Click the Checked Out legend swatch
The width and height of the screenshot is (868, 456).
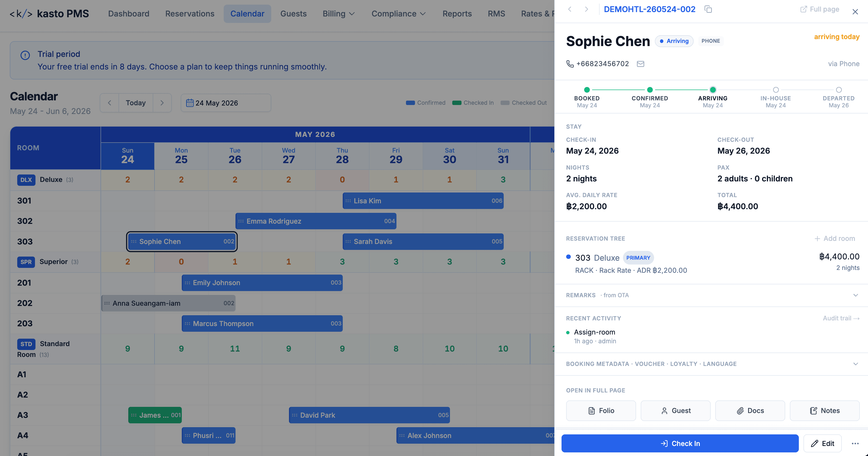[x=505, y=103]
